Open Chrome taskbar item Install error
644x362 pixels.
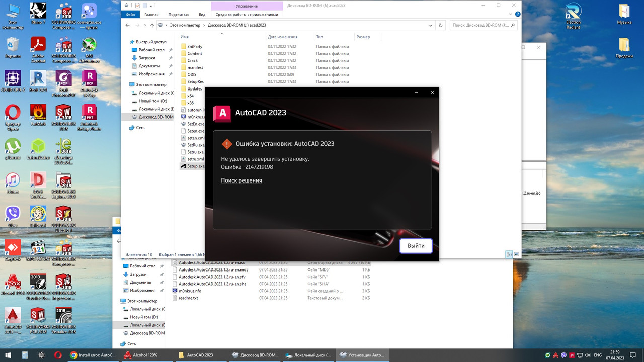coord(93,355)
